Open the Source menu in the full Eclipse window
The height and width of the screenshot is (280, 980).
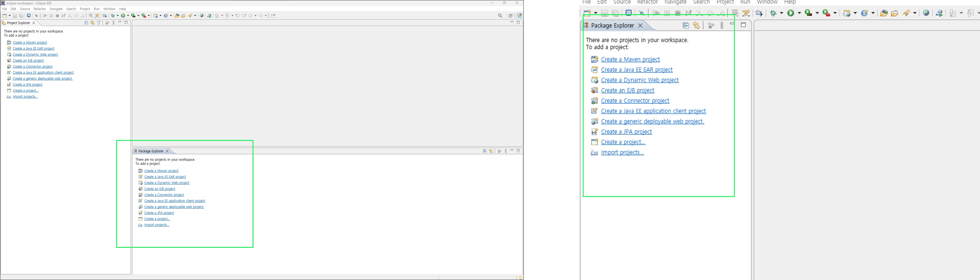25,9
